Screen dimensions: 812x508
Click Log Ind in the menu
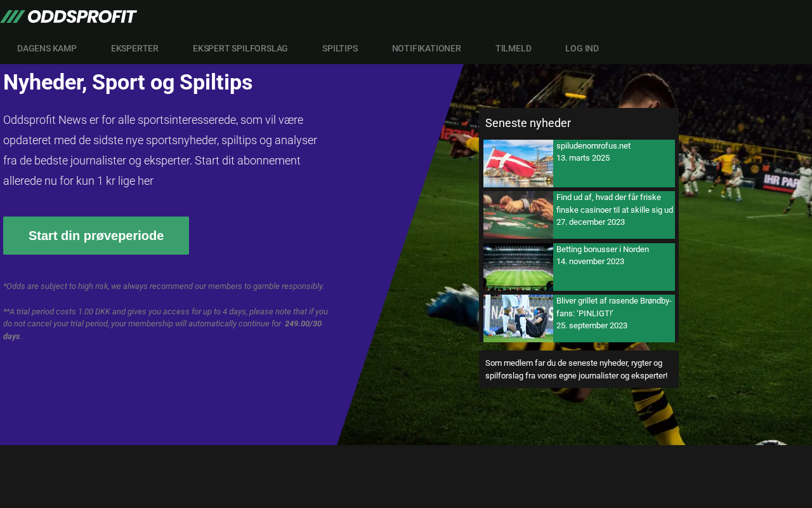click(x=582, y=48)
